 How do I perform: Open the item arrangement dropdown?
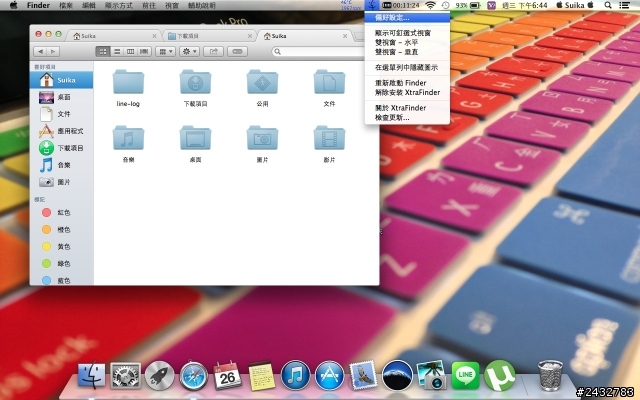165,51
